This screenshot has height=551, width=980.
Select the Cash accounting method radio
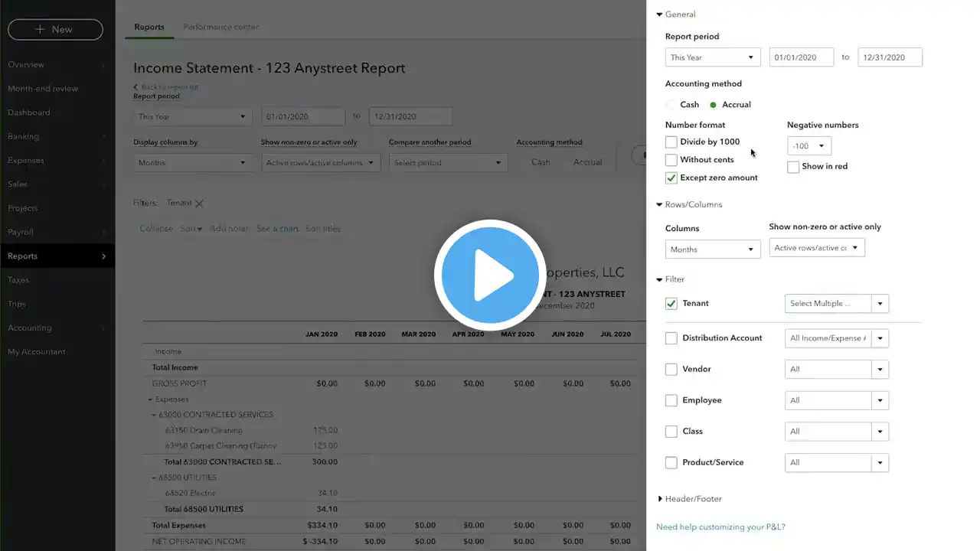(671, 105)
